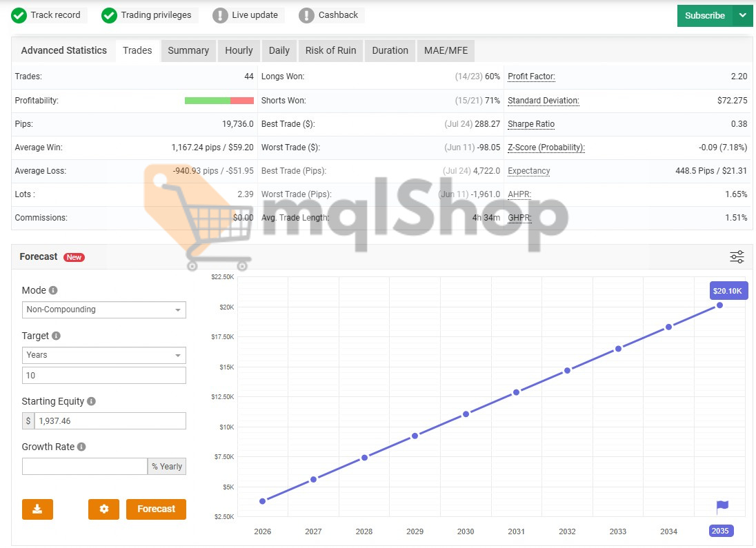Open the Non-Compounding mode dropdown
This screenshot has height=548, width=756.
(104, 309)
